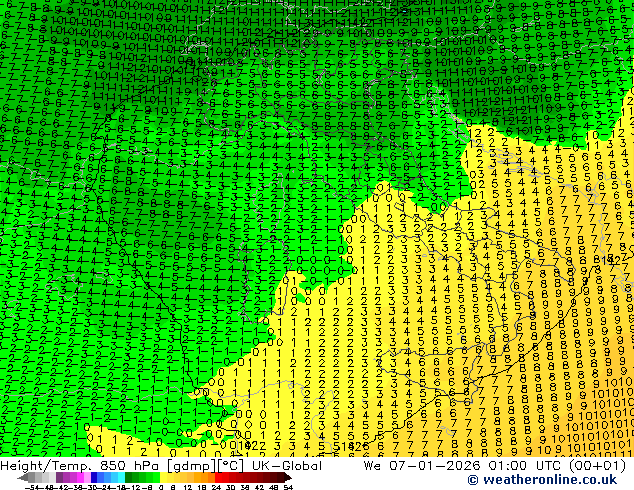Screen dimensions: 634x490
Task: Select the '54' legend scale value
Action: tap(288, 488)
